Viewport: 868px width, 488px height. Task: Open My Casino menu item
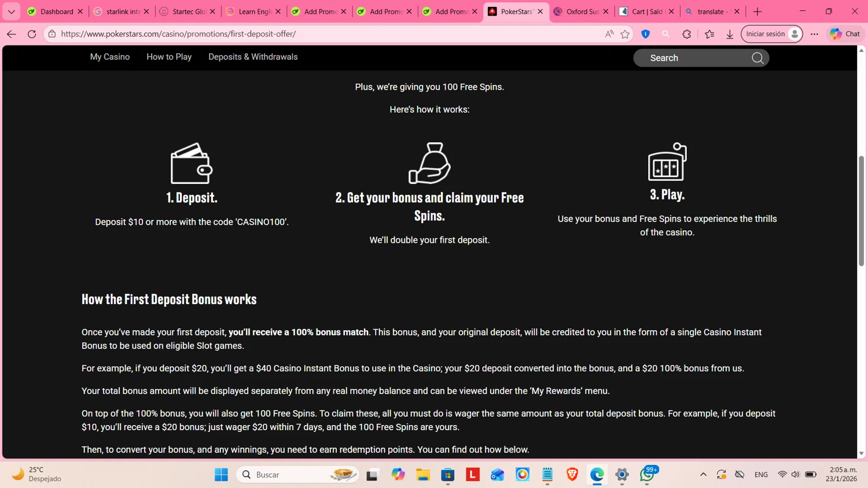pyautogui.click(x=110, y=57)
